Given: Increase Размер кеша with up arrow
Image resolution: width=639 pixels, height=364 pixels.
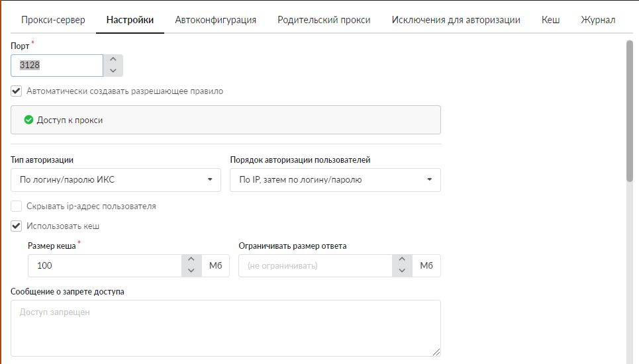Looking at the screenshot, I should (x=191, y=260).
